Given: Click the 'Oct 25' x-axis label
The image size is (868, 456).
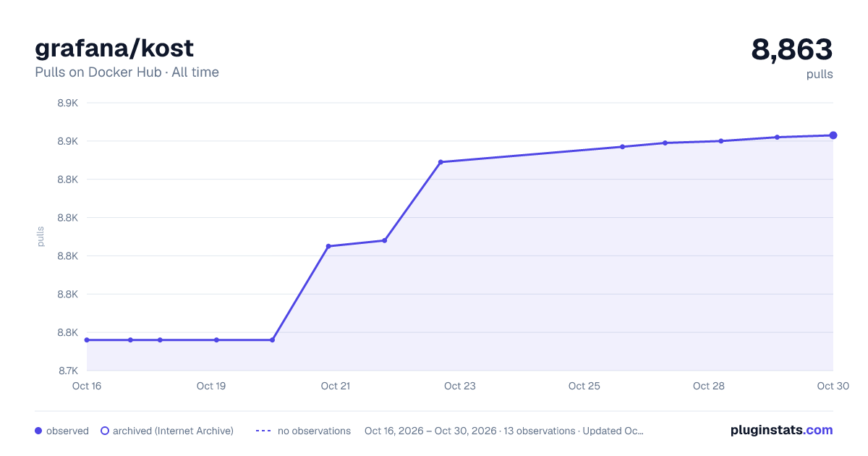Looking at the screenshot, I should coord(584,386).
